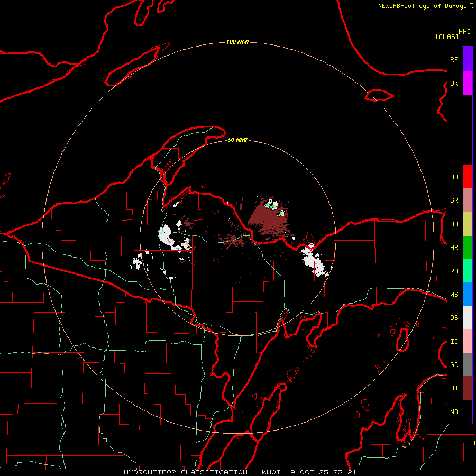
Task: Click the HHC product code label
Action: (x=465, y=32)
